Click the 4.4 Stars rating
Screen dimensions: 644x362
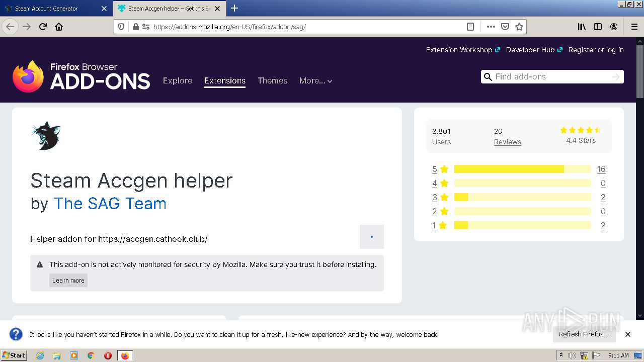point(581,136)
